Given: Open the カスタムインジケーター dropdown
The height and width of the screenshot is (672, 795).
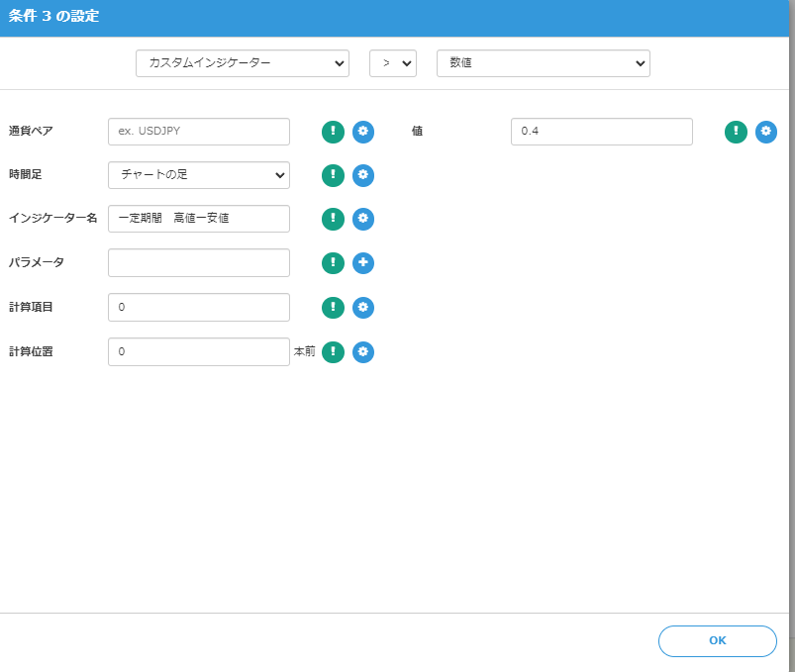Looking at the screenshot, I should coord(242,63).
